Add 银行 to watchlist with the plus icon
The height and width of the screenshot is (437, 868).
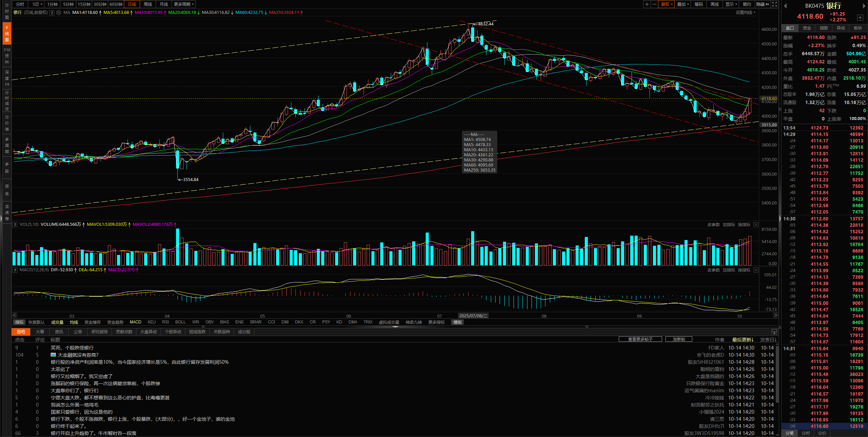pyautogui.click(x=860, y=17)
